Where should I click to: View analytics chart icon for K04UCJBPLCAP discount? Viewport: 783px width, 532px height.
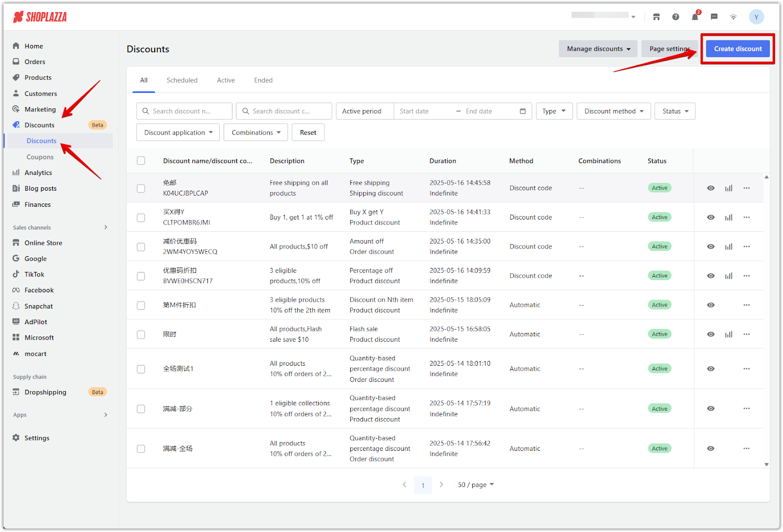tap(729, 188)
